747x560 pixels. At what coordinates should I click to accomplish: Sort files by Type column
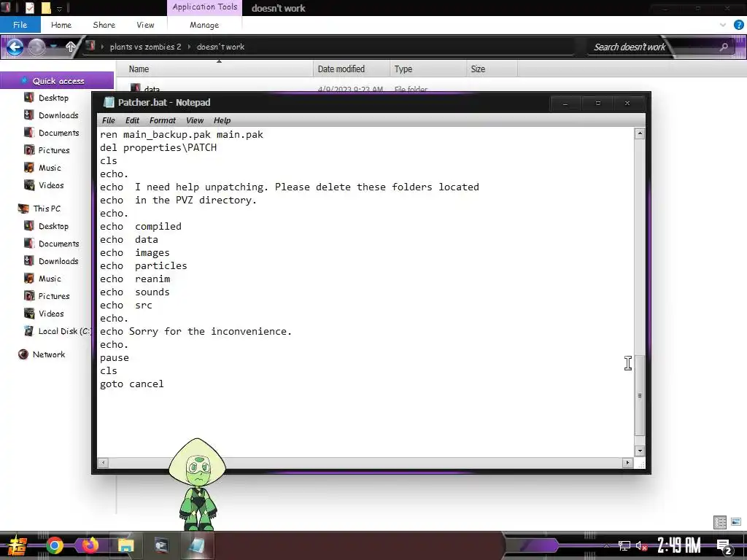427,69
